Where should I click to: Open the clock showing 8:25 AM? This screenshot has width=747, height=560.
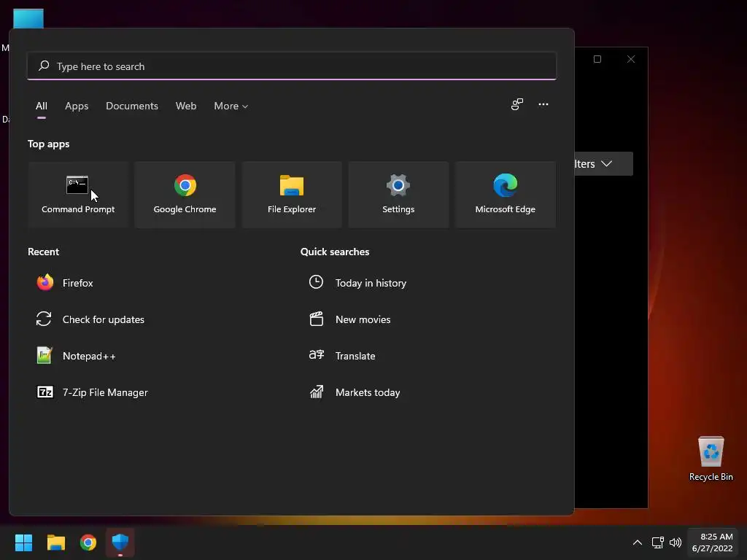pos(712,542)
